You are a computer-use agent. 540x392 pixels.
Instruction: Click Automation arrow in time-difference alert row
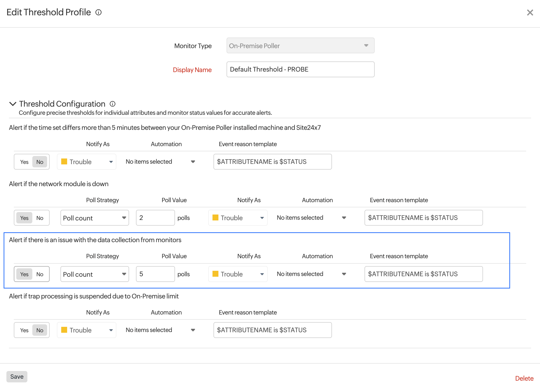click(193, 162)
